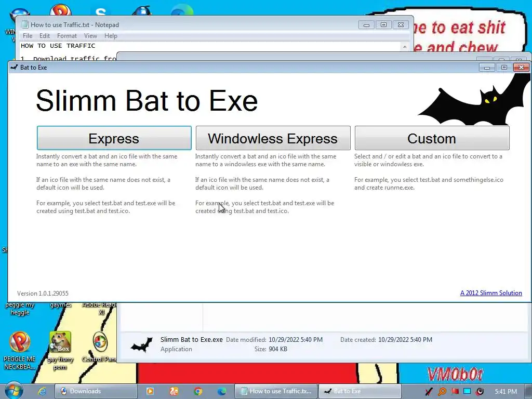Screen dimensions: 532x399
Task: Open the View menu in Notepad
Action: [x=90, y=36]
